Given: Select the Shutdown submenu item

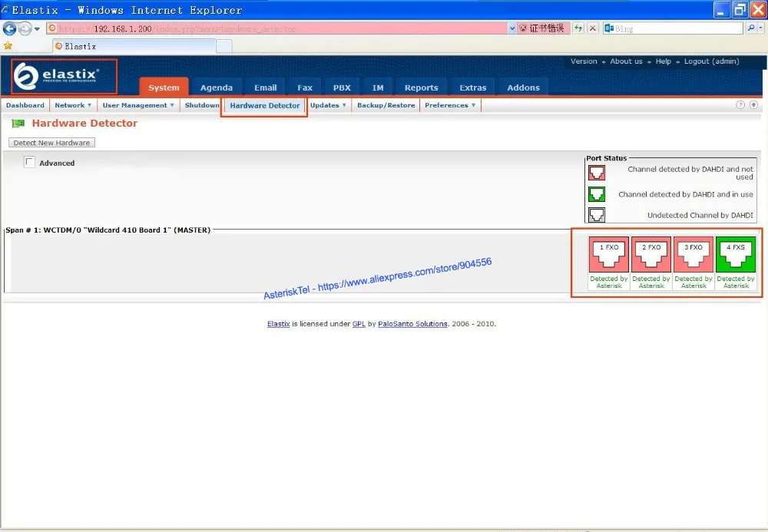Looking at the screenshot, I should 202,105.
